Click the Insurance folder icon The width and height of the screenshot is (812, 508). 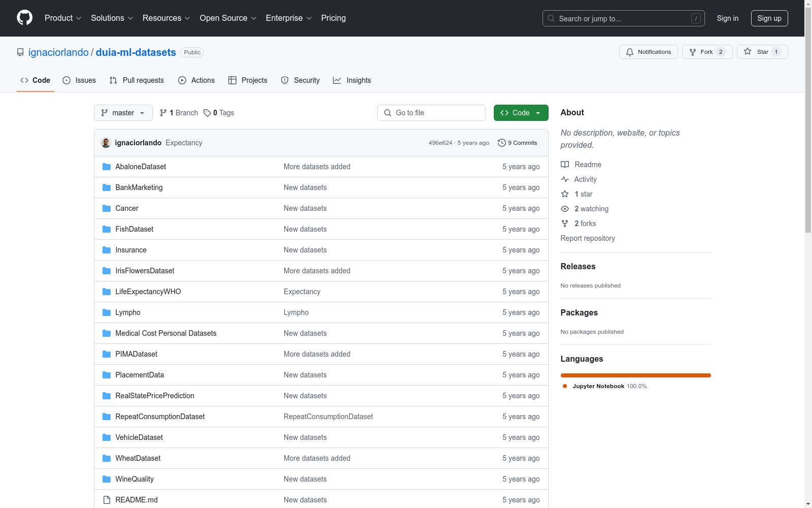pyautogui.click(x=107, y=250)
